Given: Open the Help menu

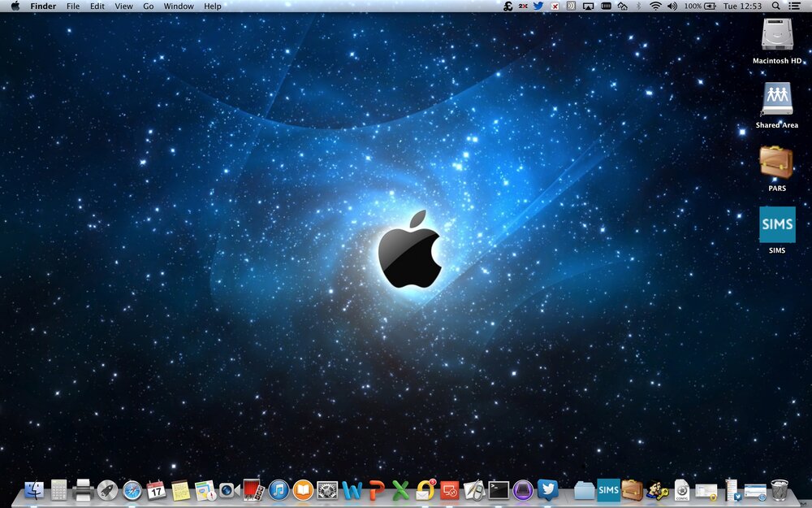Looking at the screenshot, I should click(x=213, y=7).
